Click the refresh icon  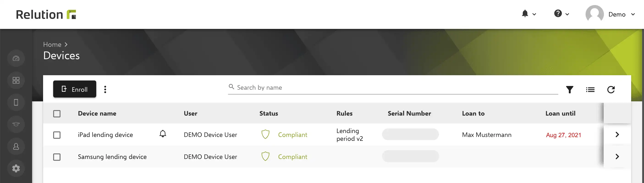[611, 89]
